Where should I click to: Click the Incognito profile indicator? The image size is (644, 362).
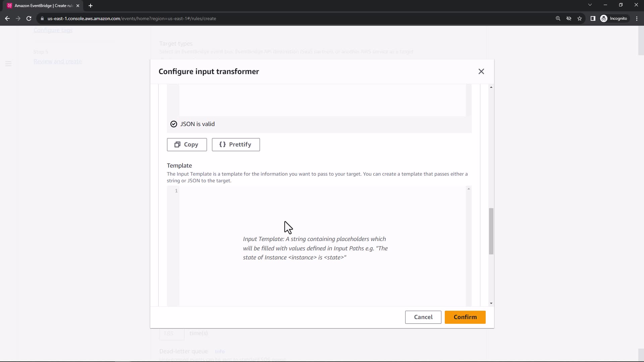click(614, 18)
